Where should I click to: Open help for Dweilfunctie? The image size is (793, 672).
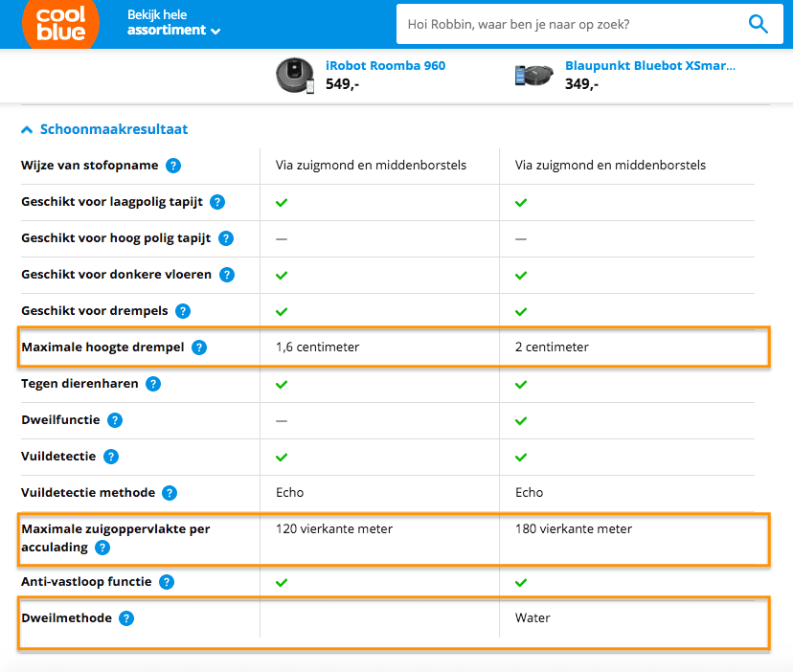tap(115, 420)
